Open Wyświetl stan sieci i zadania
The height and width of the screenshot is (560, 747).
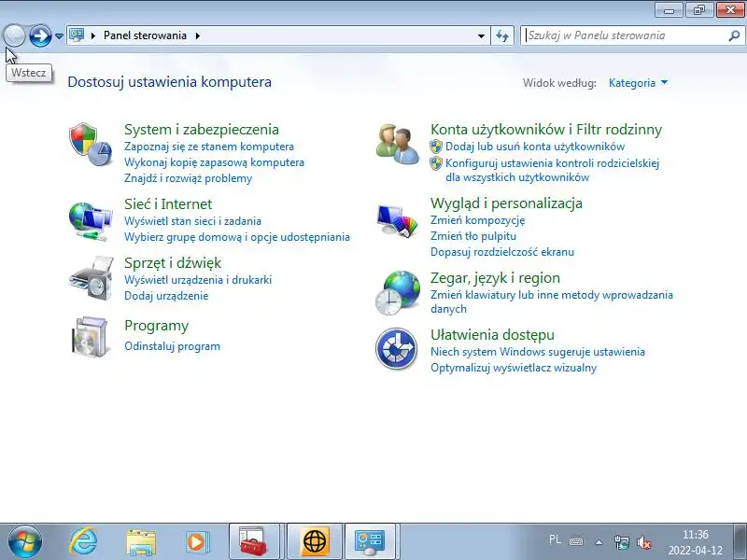192,221
